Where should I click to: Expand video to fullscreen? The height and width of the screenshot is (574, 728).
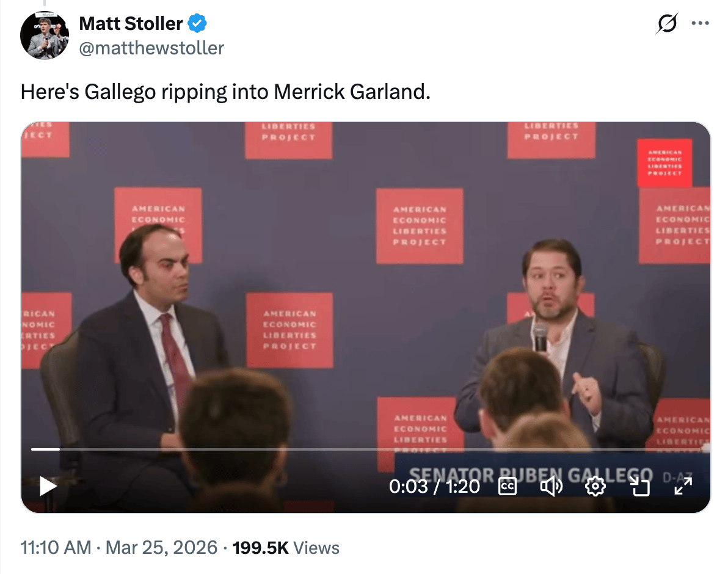tap(683, 486)
